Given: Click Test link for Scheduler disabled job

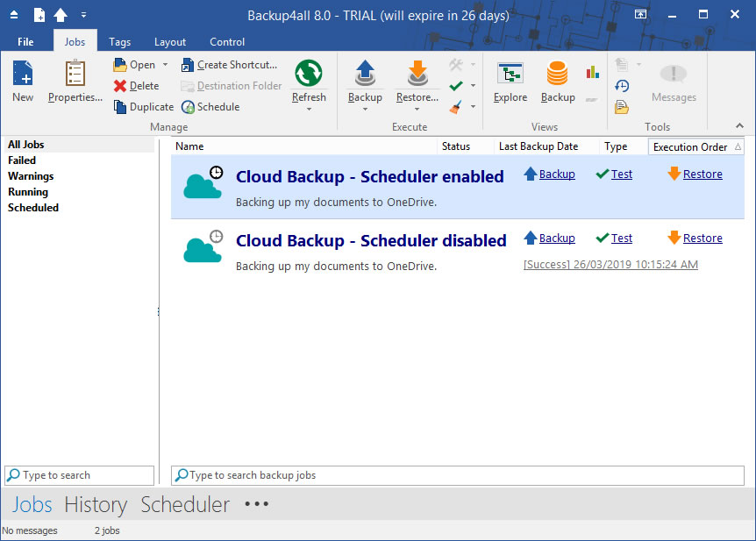Looking at the screenshot, I should tap(622, 238).
